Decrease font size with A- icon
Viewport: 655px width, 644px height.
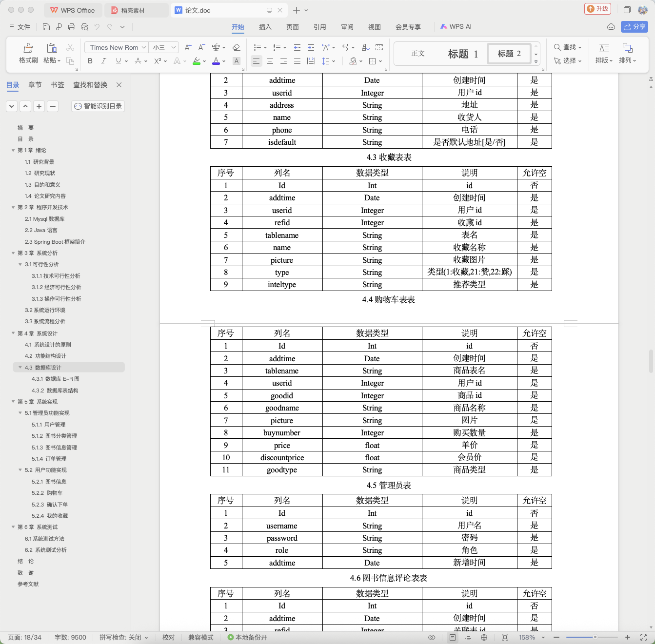[x=201, y=47]
